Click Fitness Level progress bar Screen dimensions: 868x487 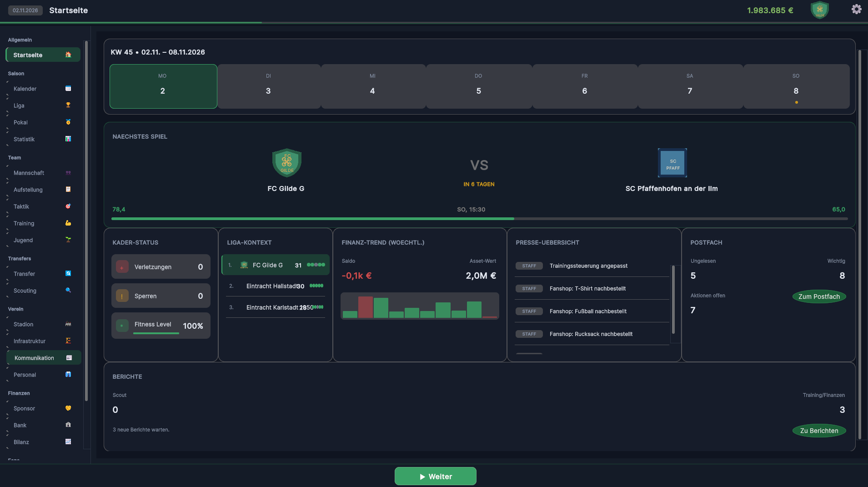(156, 333)
